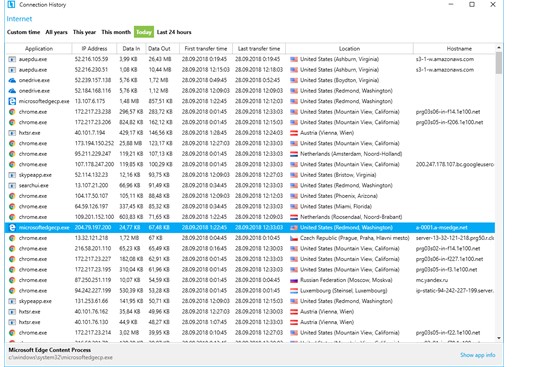Click the Internet heading link
Image resolution: width=538 pixels, height=367 pixels.
(19, 19)
